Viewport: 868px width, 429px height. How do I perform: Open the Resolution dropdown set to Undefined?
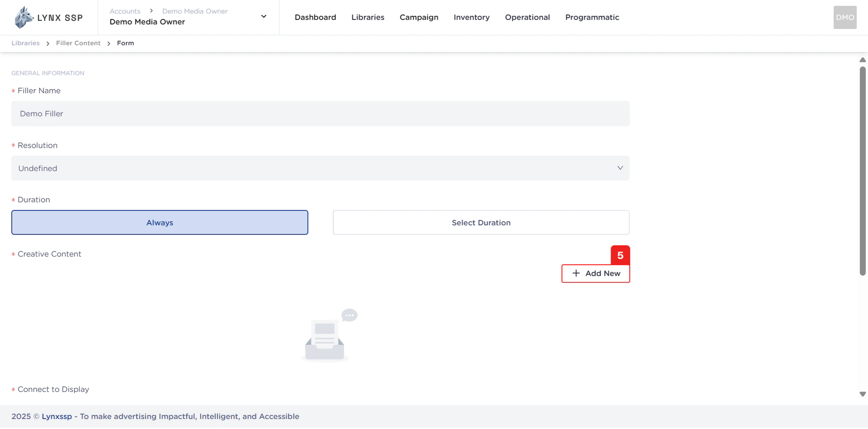(320, 168)
